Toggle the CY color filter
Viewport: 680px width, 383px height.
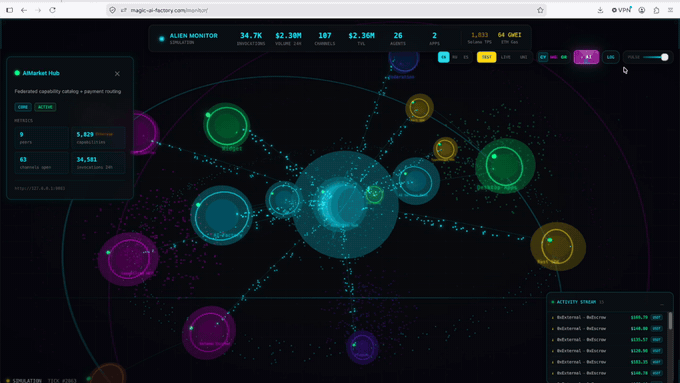pyautogui.click(x=543, y=57)
